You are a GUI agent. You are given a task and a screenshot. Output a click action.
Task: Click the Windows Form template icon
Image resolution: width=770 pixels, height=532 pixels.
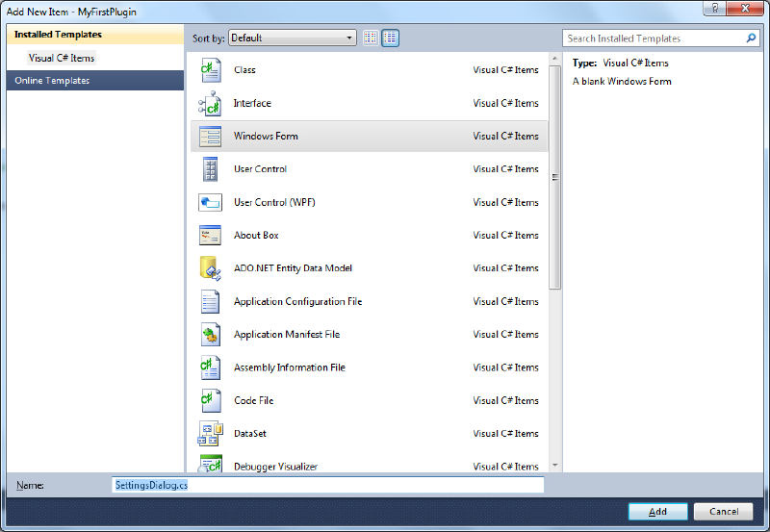point(210,137)
